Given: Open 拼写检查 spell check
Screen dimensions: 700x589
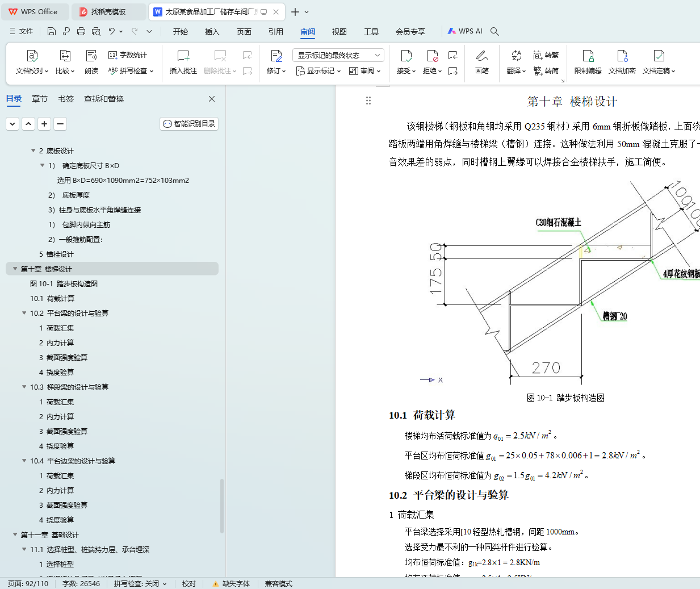Looking at the screenshot, I should coord(131,71).
